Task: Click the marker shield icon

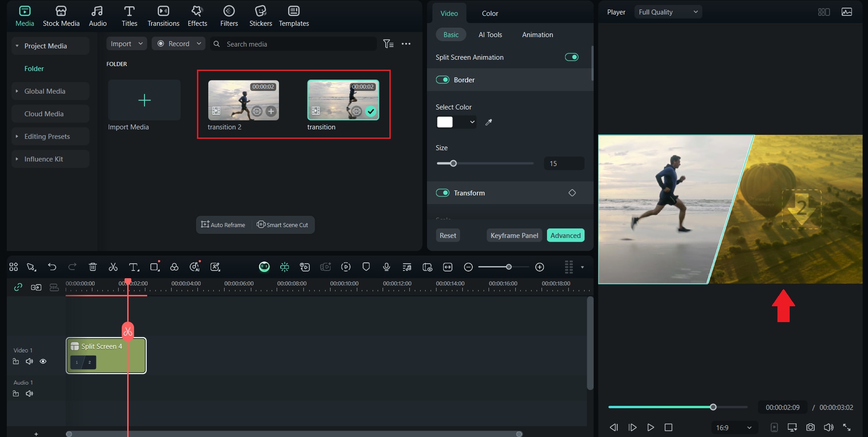Action: (x=366, y=267)
